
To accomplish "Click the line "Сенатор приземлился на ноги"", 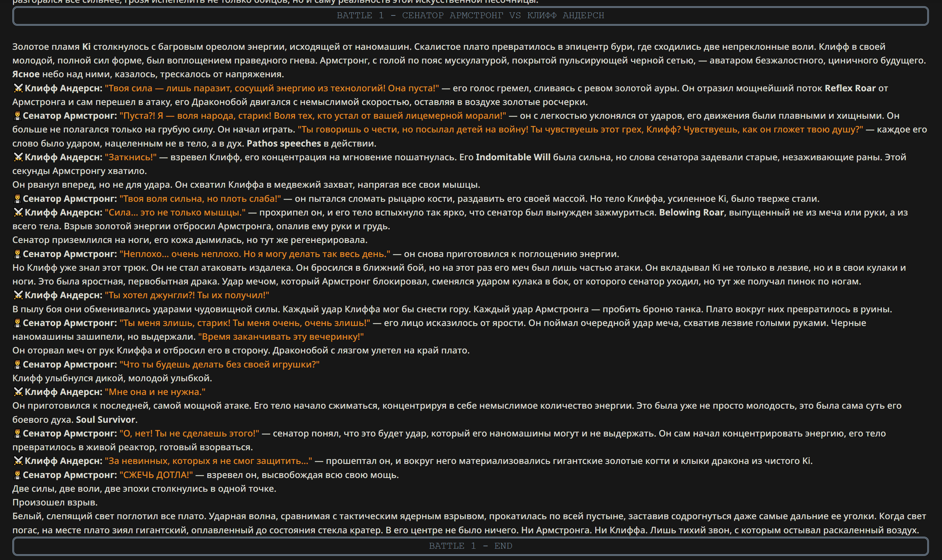I will (190, 240).
